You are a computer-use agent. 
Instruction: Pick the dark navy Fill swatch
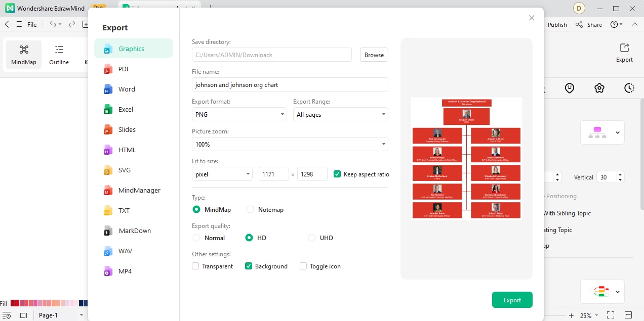pyautogui.click(x=82, y=303)
